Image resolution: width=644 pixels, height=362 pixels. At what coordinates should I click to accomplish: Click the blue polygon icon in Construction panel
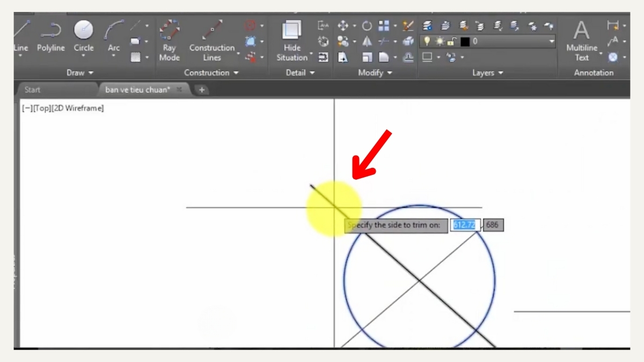250,41
